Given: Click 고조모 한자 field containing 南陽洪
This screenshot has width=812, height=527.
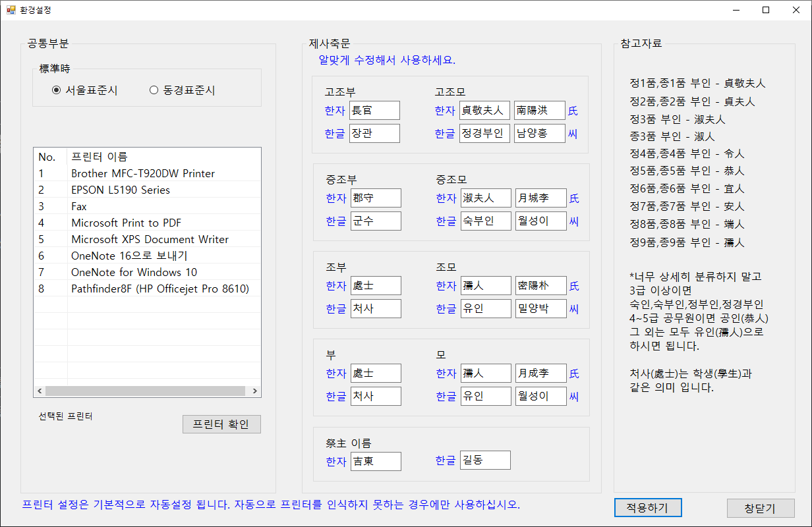Looking at the screenshot, I should 540,111.
